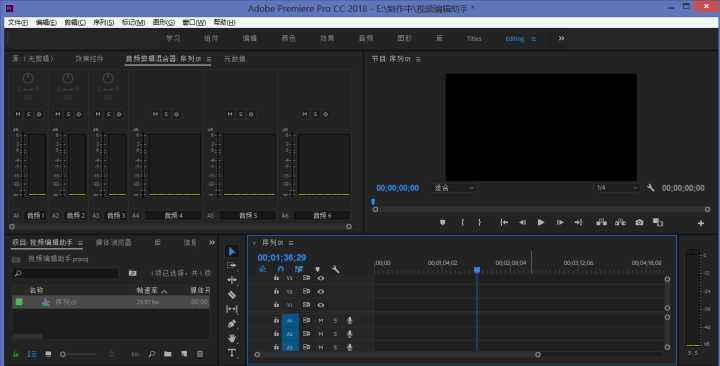Viewport: 720px width, 366px height.
Task: Select the Type tool
Action: click(x=232, y=353)
